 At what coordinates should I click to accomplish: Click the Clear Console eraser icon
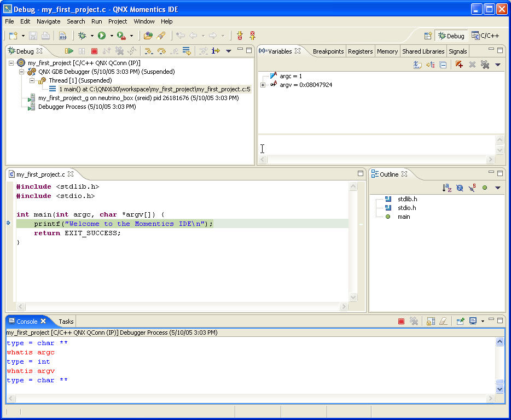coord(443,321)
